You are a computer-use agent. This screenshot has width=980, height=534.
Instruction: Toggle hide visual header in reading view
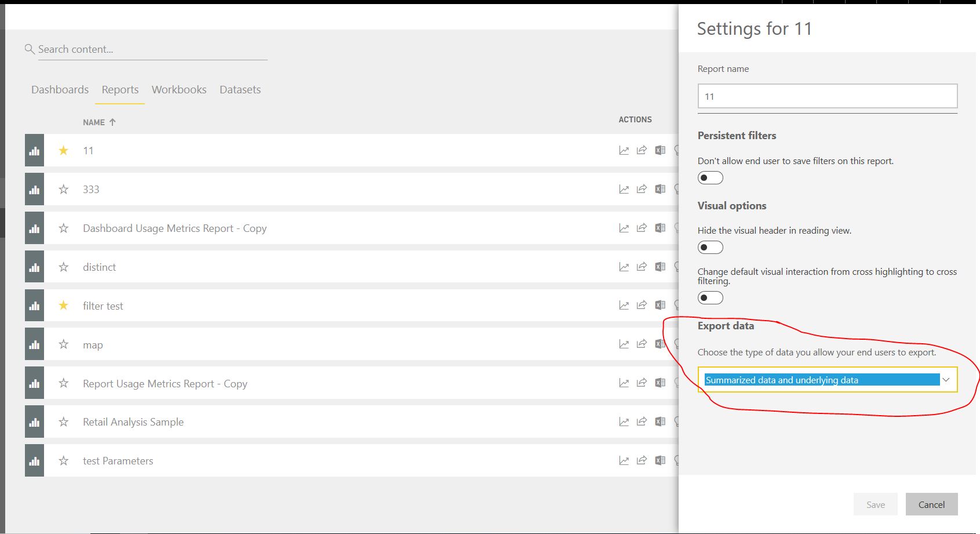pos(711,248)
